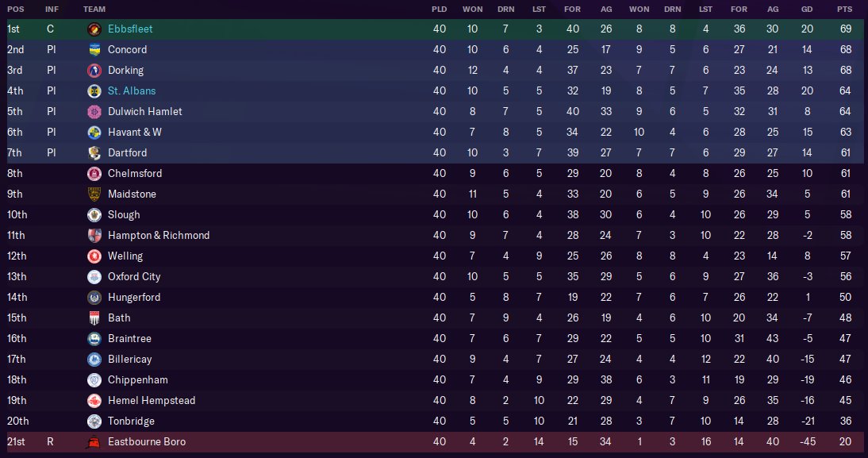The image size is (868, 458).
Task: Sort by the PLD column header
Action: (439, 10)
